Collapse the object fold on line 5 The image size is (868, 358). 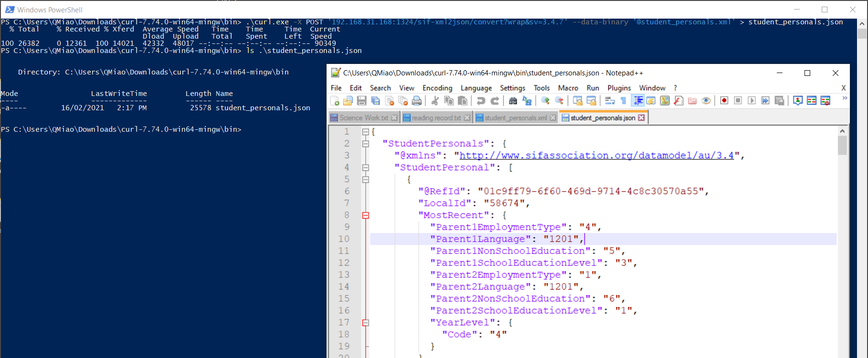pyautogui.click(x=366, y=179)
